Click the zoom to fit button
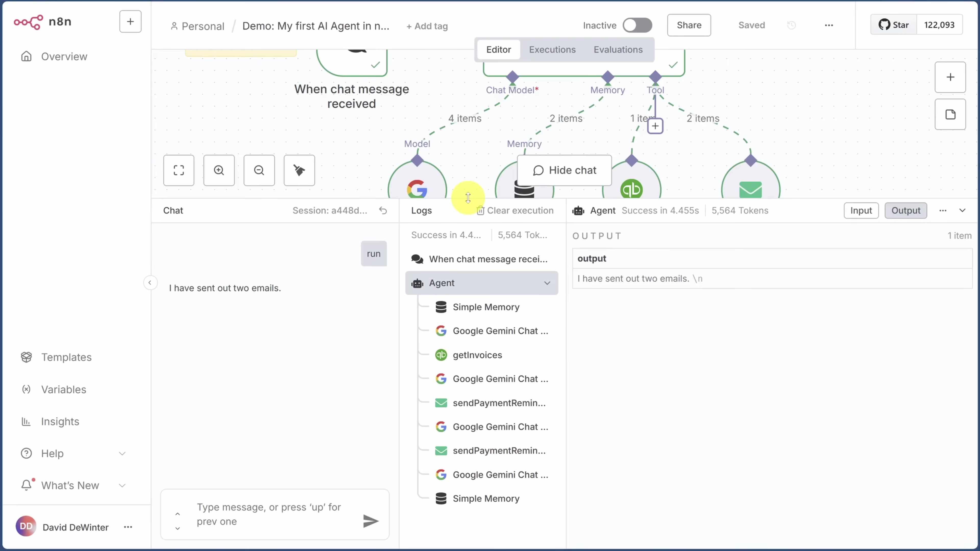 coord(179,170)
